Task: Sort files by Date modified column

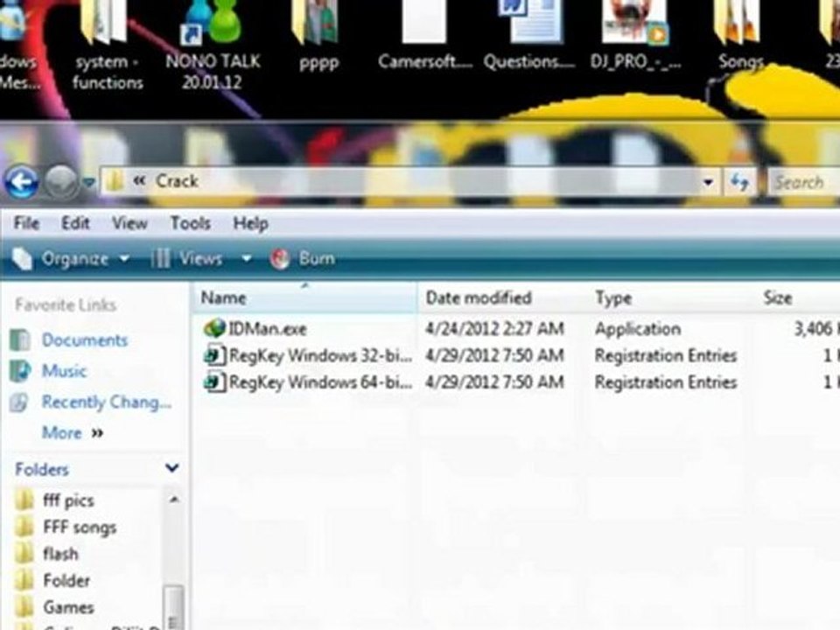Action: coord(504,297)
